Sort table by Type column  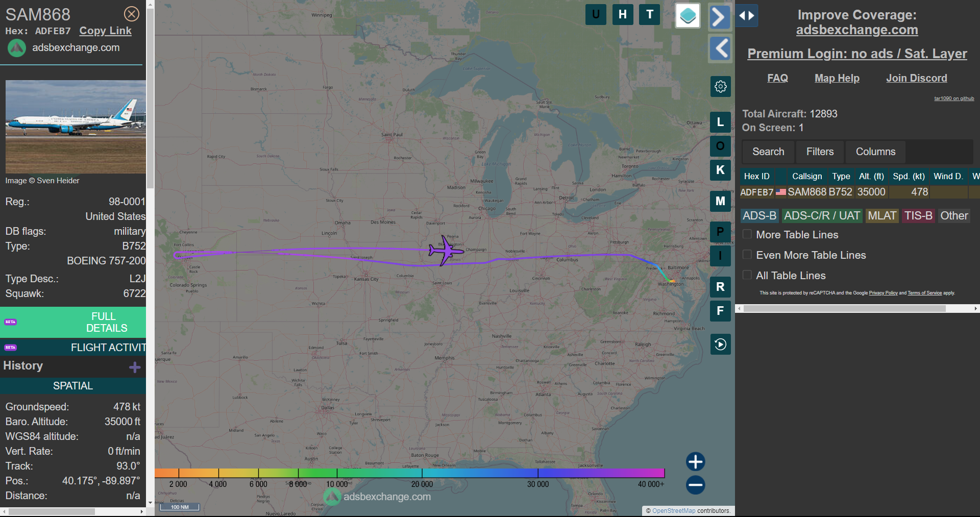(841, 176)
